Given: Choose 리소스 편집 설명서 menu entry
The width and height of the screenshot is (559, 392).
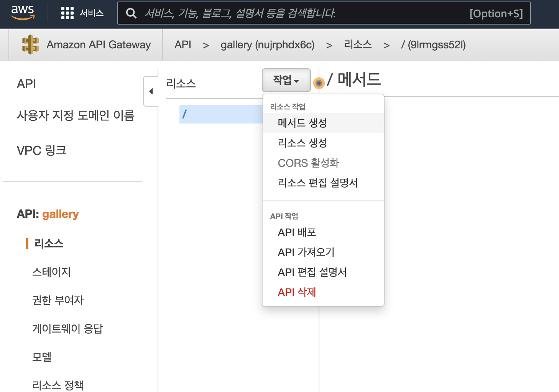Looking at the screenshot, I should point(323,183).
